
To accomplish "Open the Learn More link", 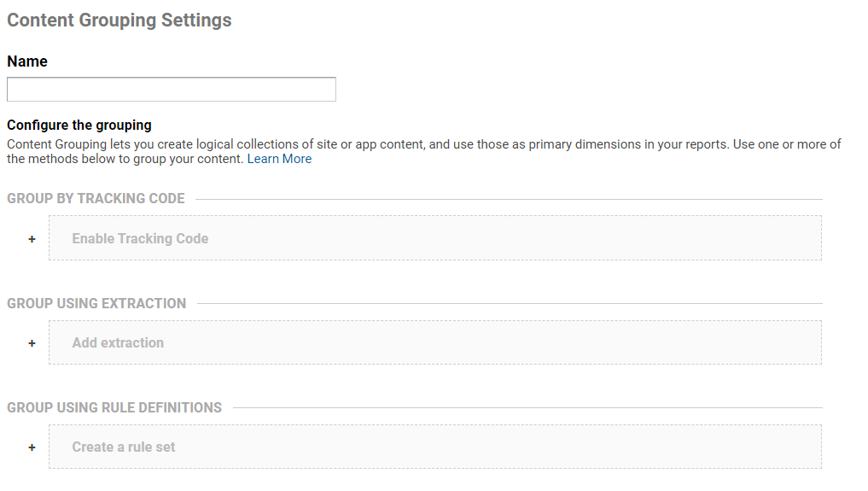I will [x=279, y=159].
